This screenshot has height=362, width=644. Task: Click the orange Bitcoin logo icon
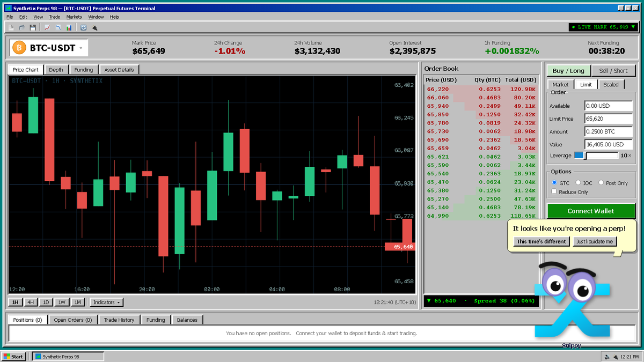pos(19,48)
